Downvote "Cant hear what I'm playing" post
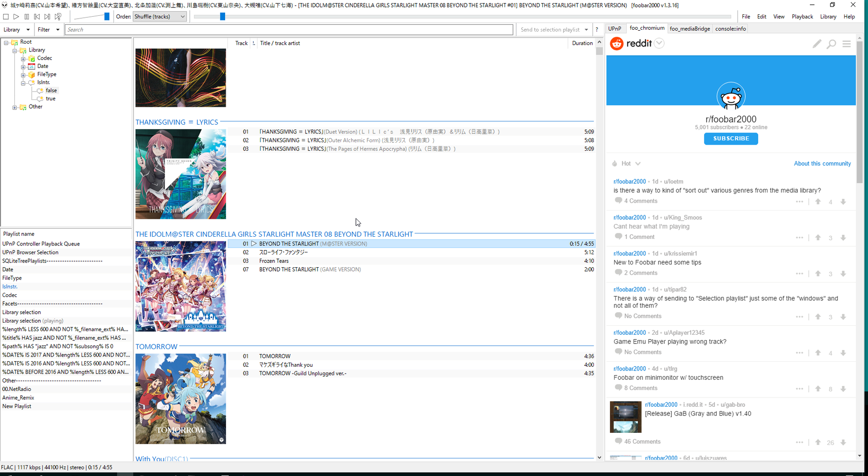The height and width of the screenshot is (476, 868). [x=843, y=238]
